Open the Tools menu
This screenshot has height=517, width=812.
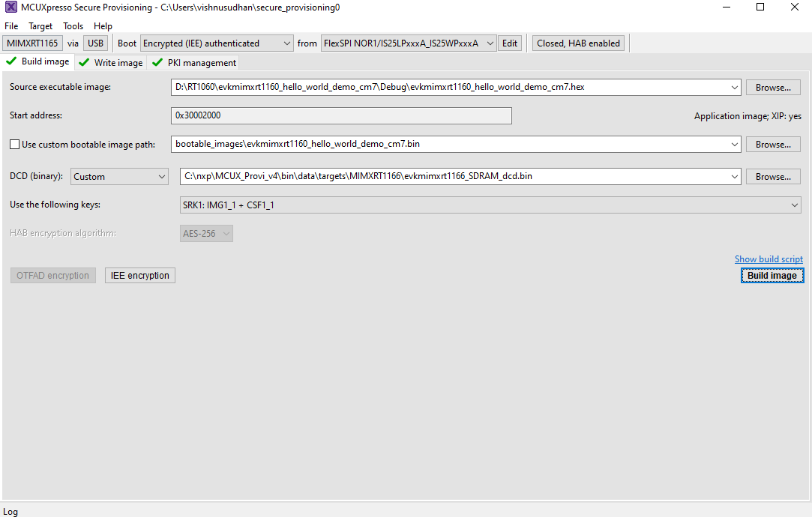point(73,25)
